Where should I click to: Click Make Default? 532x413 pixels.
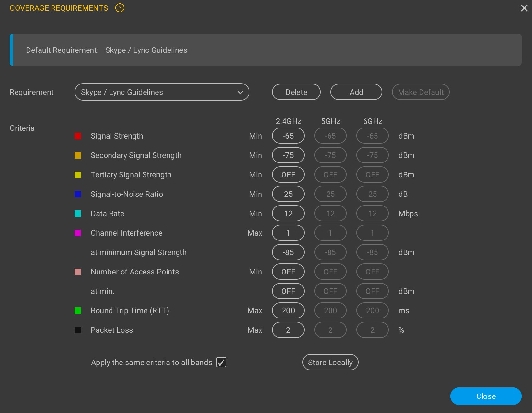(x=420, y=92)
